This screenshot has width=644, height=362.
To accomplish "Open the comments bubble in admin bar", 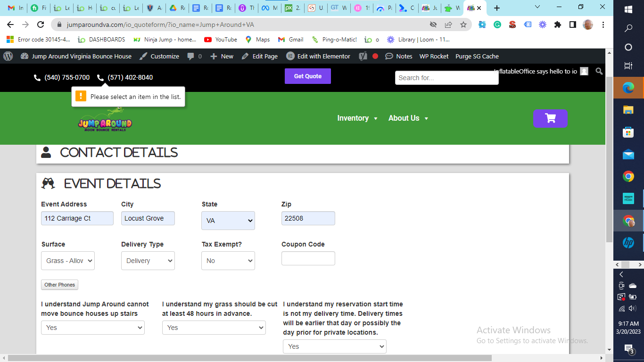I will click(194, 56).
